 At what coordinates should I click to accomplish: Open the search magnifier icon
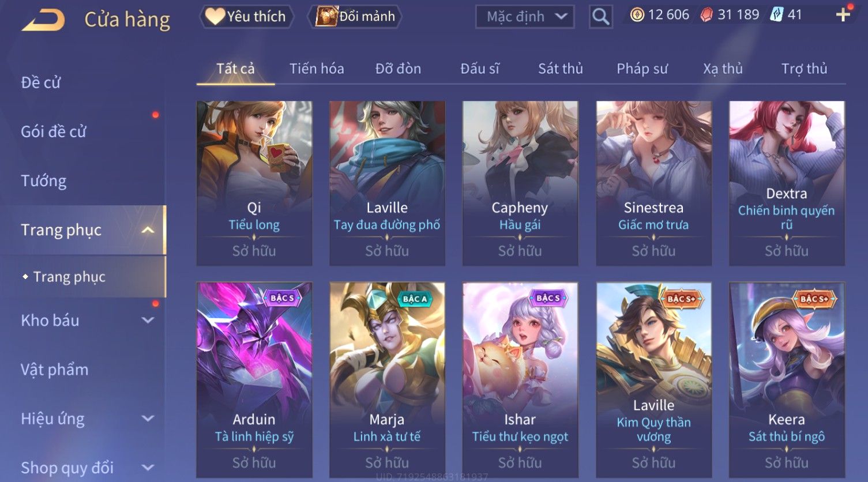click(600, 17)
